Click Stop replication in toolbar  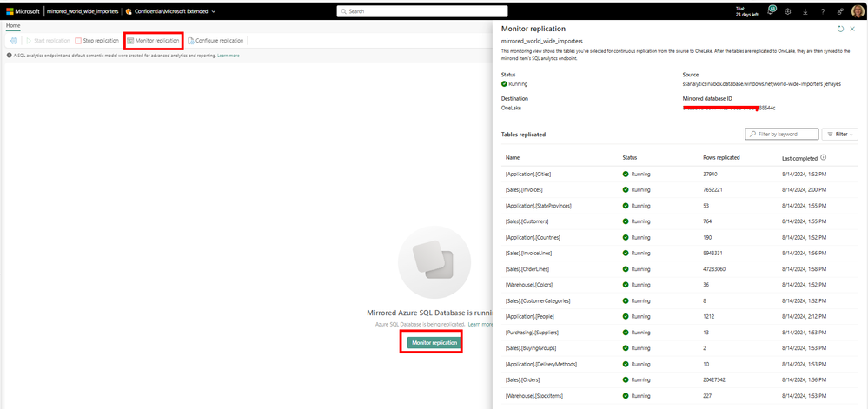(x=97, y=41)
